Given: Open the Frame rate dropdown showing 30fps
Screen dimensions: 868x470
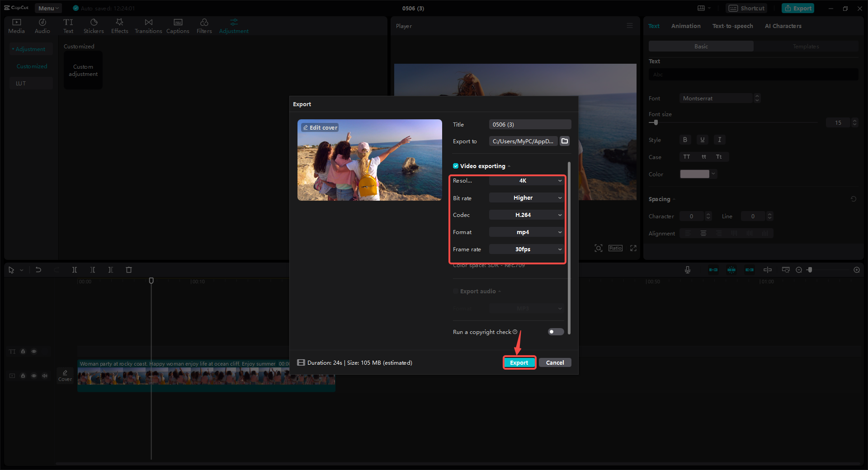Looking at the screenshot, I should [526, 249].
